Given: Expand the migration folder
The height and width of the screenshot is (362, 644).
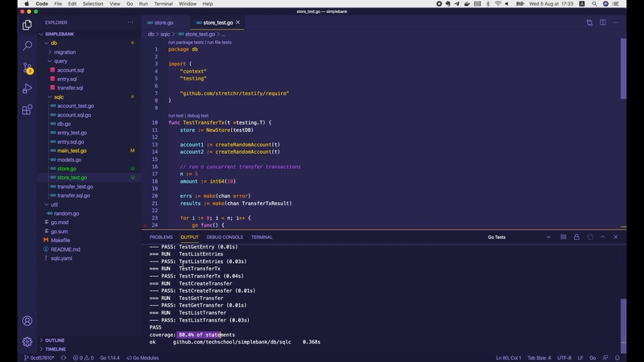Looking at the screenshot, I should tap(64, 51).
